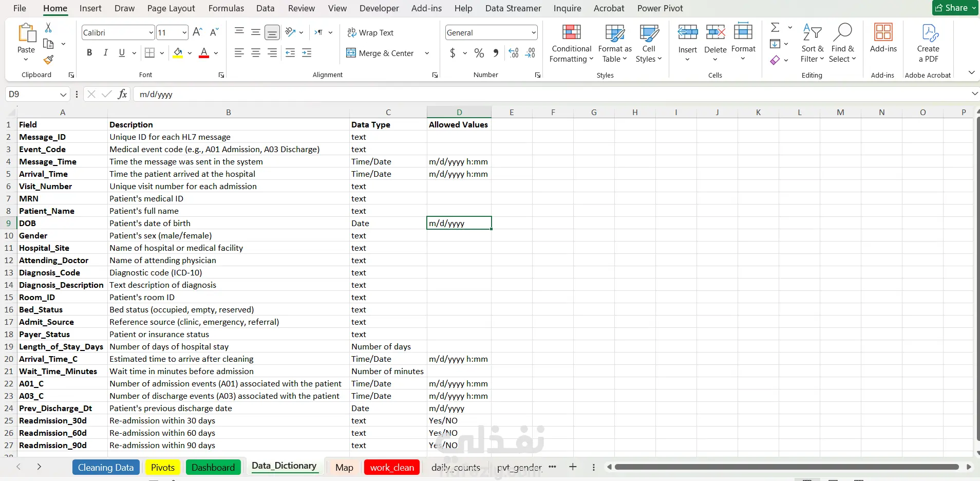
Task: Apply red font color
Action: tap(204, 53)
